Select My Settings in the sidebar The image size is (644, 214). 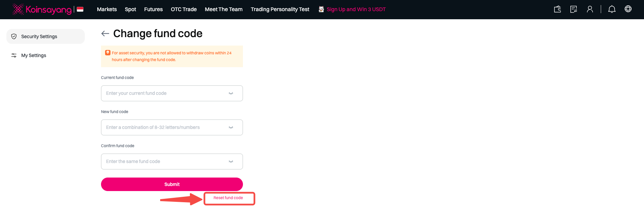click(x=34, y=55)
